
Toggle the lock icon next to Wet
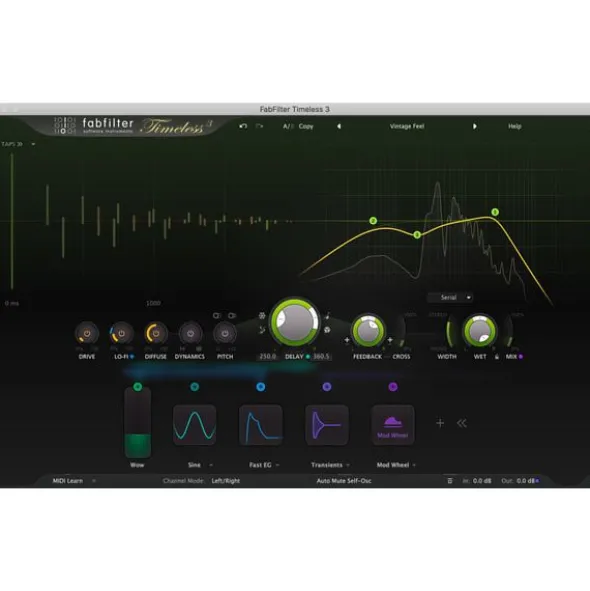coord(497,357)
